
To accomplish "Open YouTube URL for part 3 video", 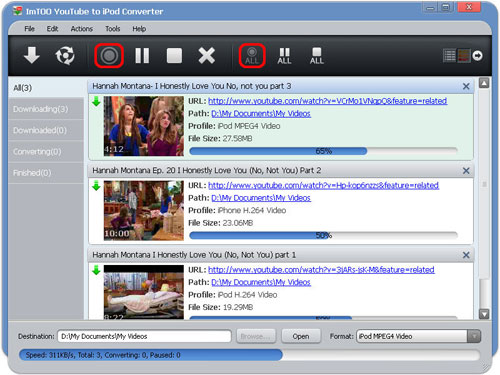I will point(327,101).
